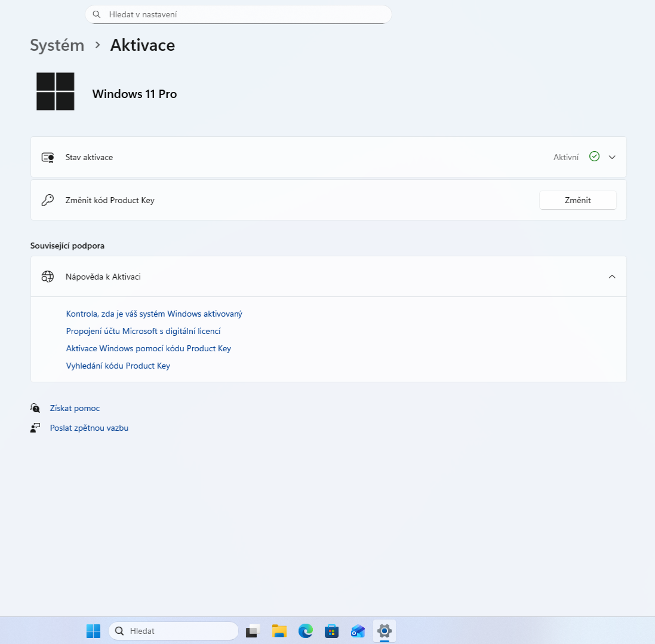Open Vyhledání kódu Product Key link

click(118, 366)
